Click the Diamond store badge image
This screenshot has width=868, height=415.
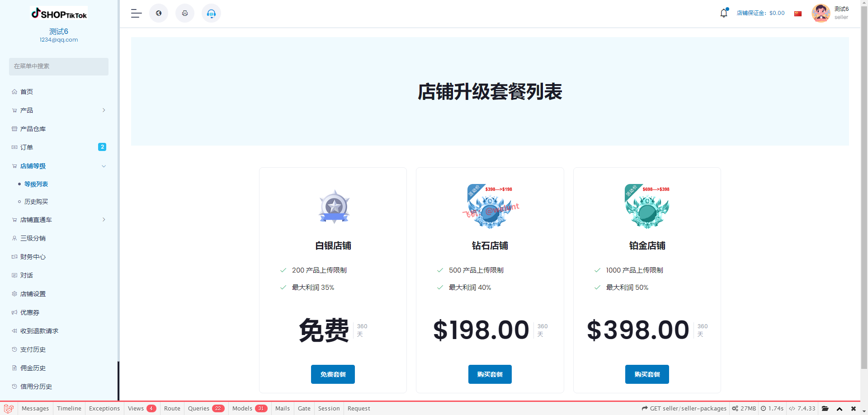(491, 206)
